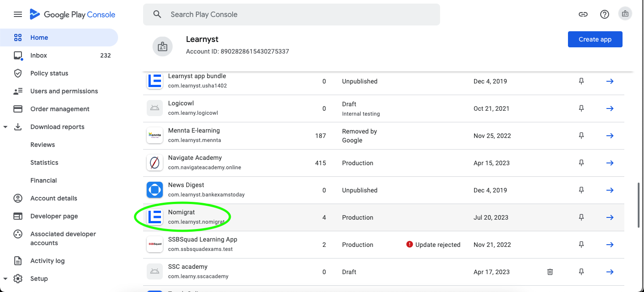Viewport: 644px width, 292px height.
Task: Open SSC academy via arrow icon
Action: (x=610, y=272)
